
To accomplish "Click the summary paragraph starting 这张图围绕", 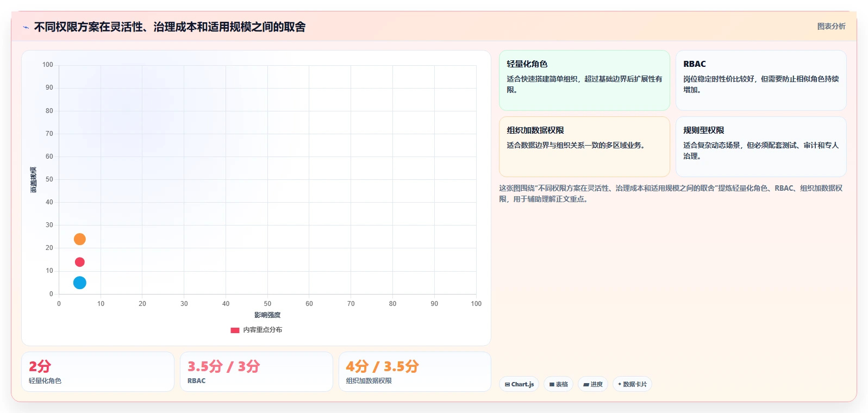I will (x=671, y=193).
